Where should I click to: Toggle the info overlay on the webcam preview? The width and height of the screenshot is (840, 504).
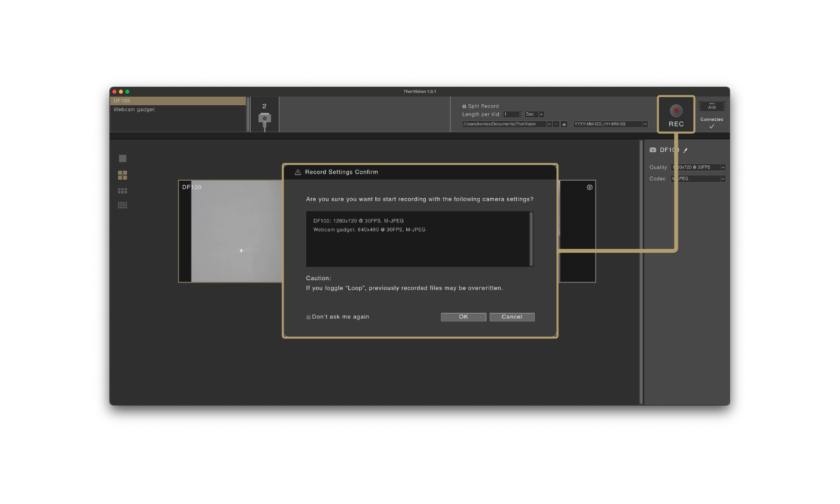coord(589,187)
